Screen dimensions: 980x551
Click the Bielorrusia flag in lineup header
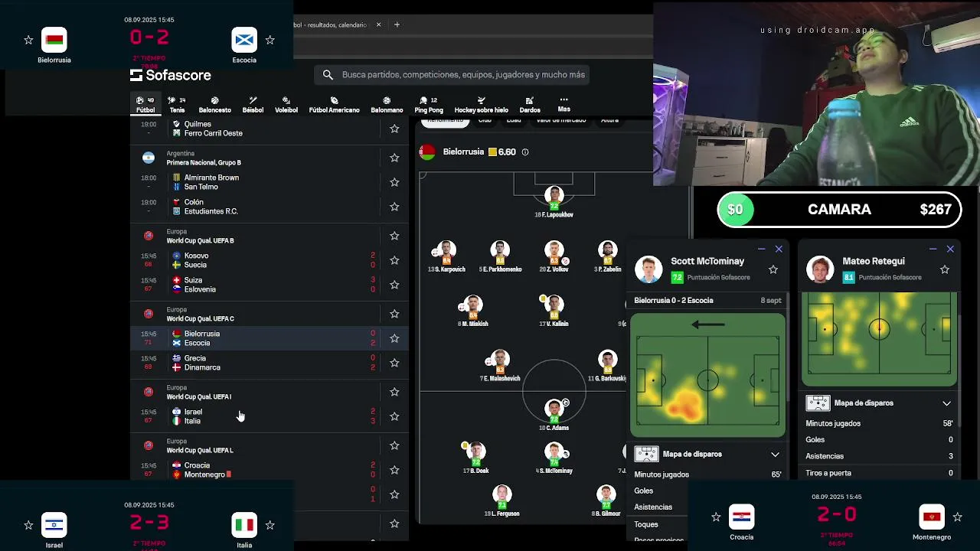[428, 152]
